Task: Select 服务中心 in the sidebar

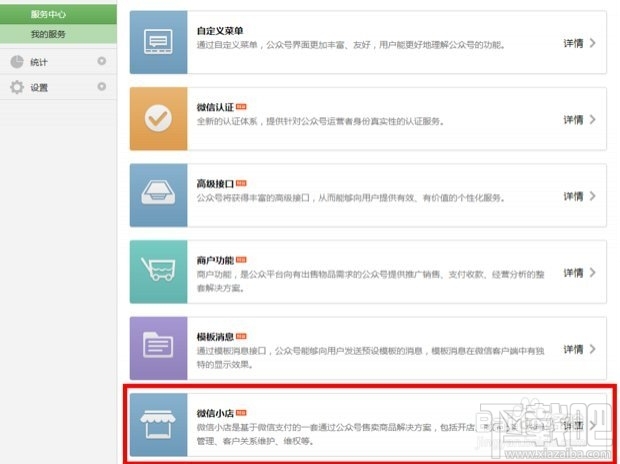Action: pyautogui.click(x=58, y=14)
